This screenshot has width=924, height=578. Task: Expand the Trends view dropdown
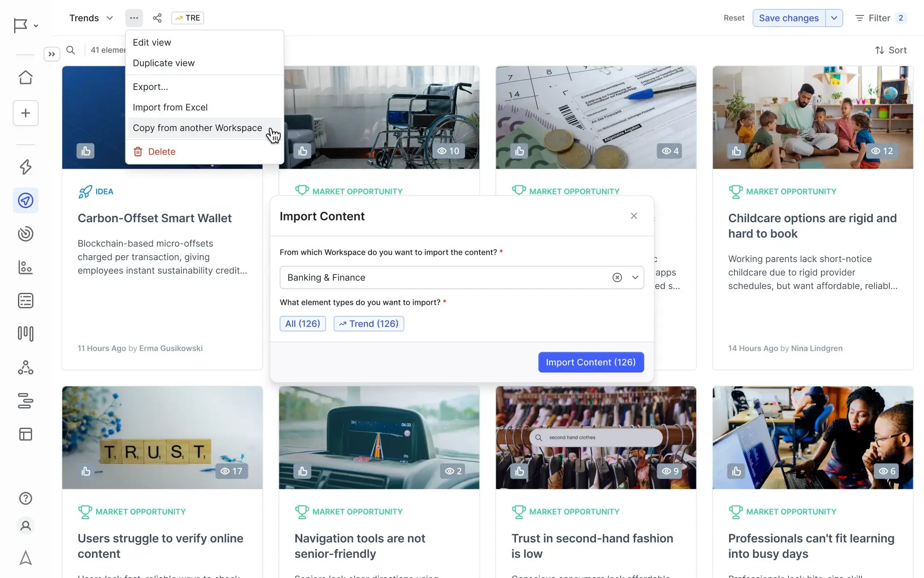(110, 18)
